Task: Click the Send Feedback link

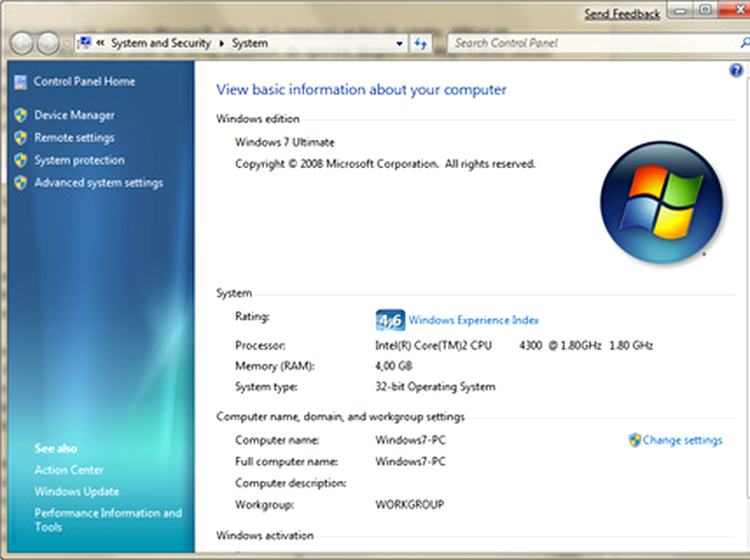Action: pyautogui.click(x=622, y=14)
